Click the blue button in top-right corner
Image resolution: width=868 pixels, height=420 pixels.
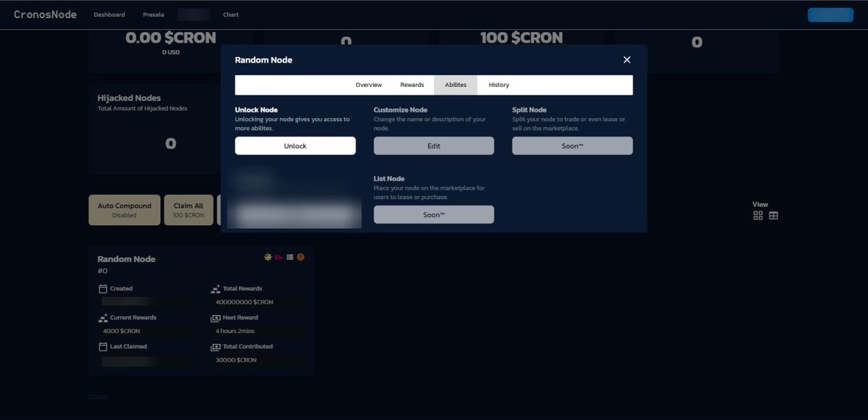830,14
